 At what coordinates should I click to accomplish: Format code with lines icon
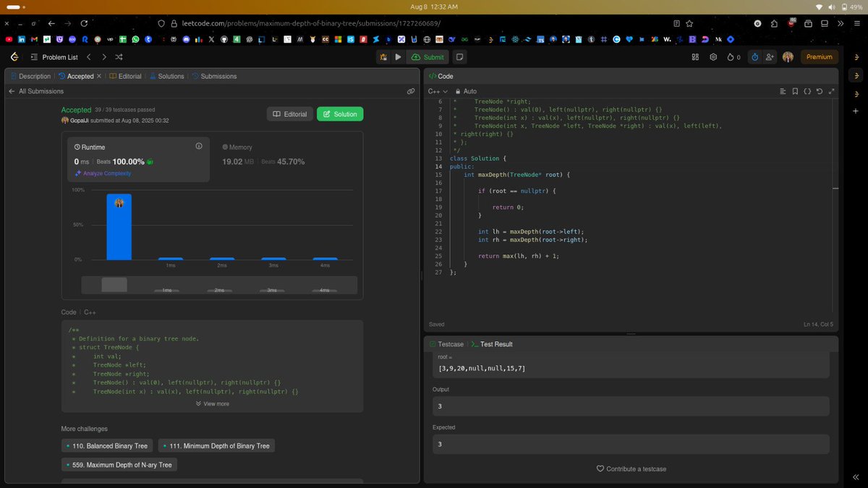coord(783,91)
